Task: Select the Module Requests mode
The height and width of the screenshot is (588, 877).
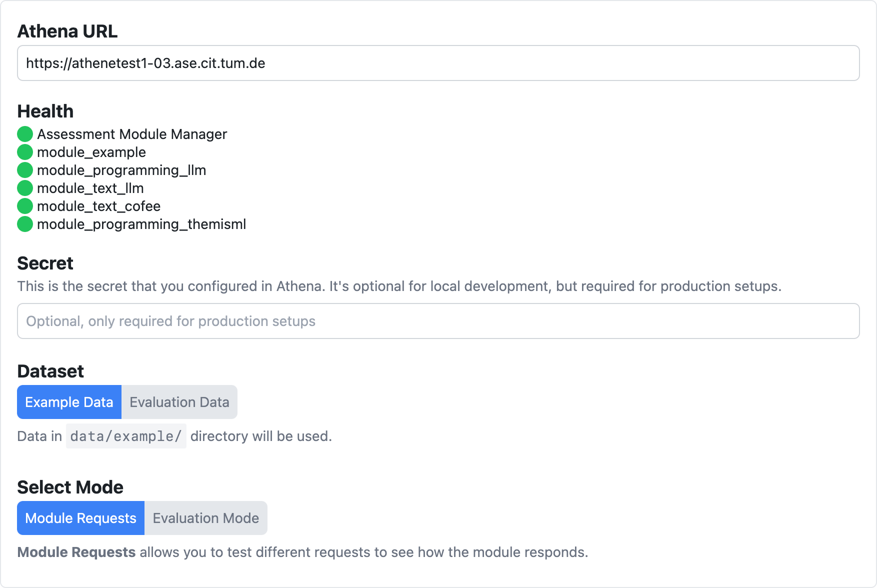Action: pos(80,518)
